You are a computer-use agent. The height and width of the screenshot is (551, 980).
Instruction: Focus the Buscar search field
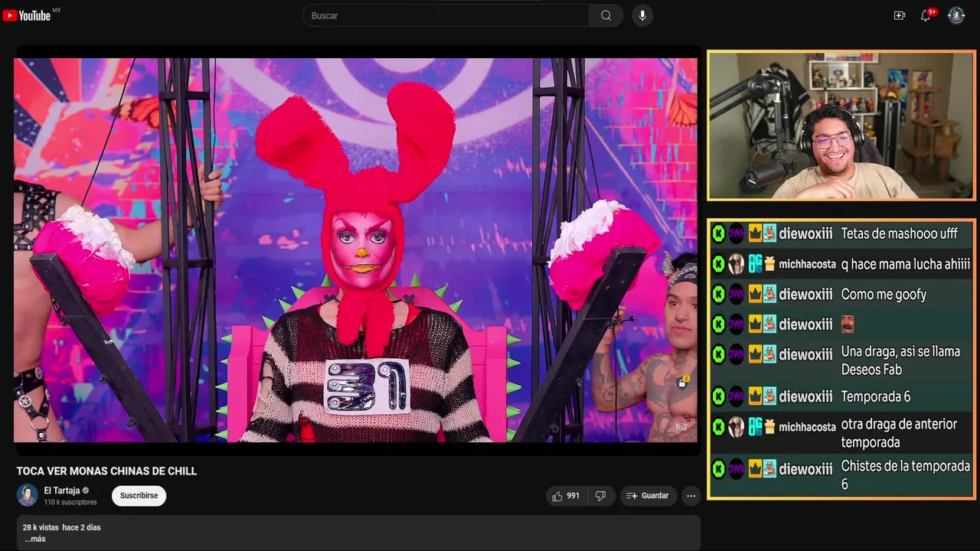tap(446, 15)
